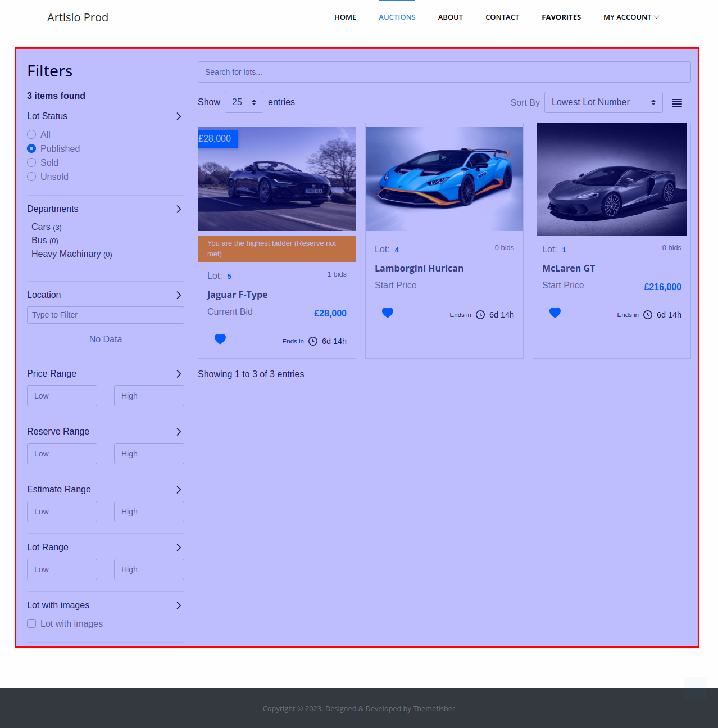Collapse the Price Range filter section
The image size is (718, 728).
coord(179,374)
